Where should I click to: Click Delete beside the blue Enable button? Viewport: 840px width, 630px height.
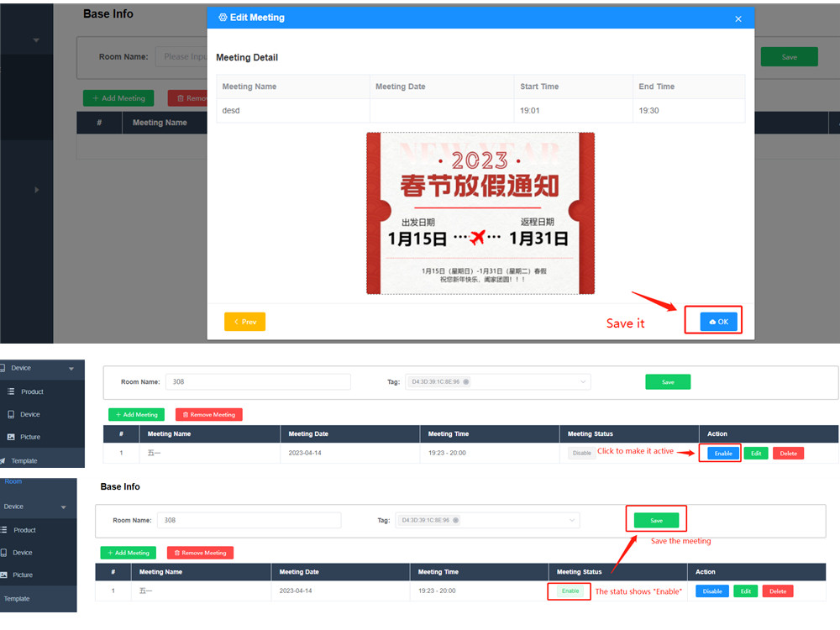click(788, 454)
